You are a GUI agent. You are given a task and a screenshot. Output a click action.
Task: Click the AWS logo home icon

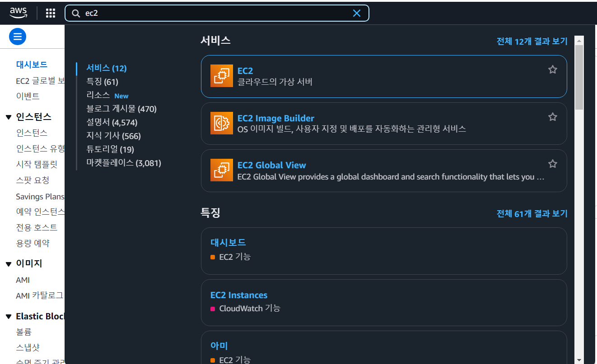19,13
